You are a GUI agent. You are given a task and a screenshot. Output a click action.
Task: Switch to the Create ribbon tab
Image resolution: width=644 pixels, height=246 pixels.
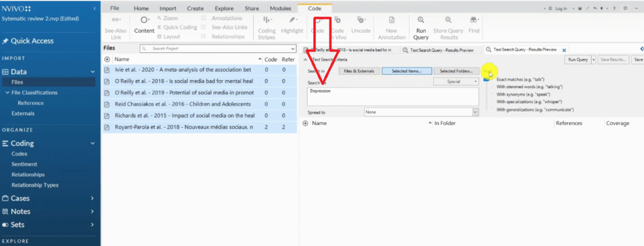pyautogui.click(x=195, y=8)
